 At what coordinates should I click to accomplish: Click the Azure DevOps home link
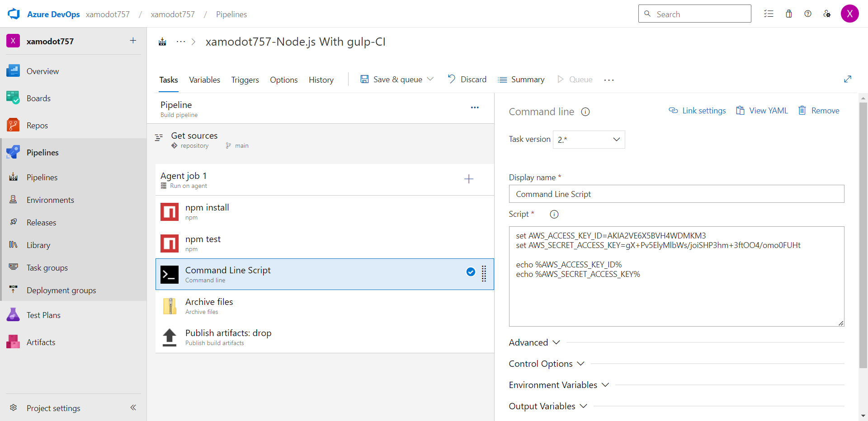click(53, 14)
